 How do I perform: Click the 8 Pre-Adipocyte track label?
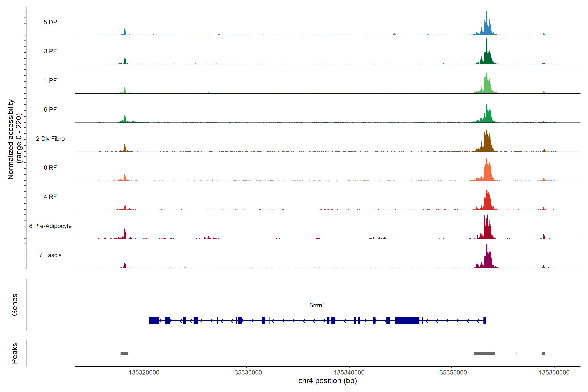click(50, 226)
